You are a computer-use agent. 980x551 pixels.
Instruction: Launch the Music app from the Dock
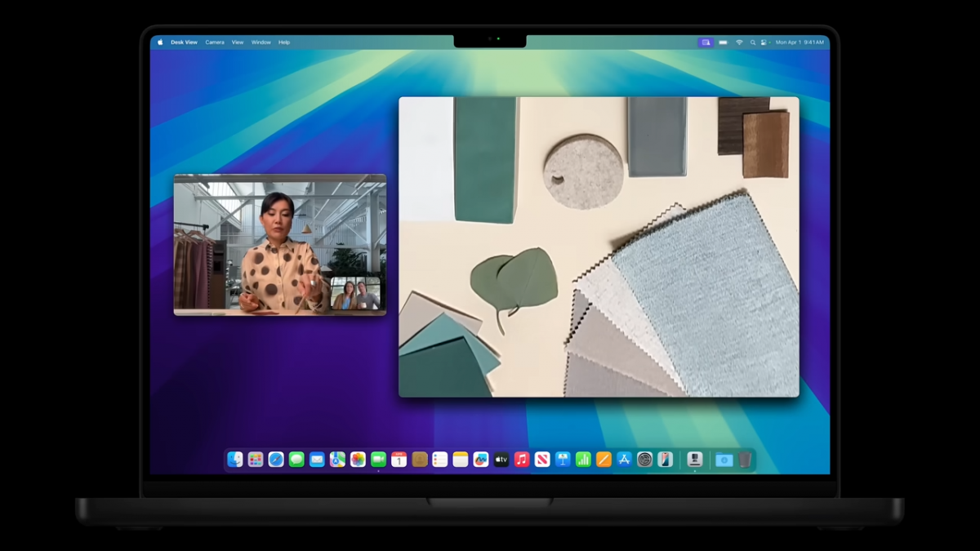tap(522, 460)
